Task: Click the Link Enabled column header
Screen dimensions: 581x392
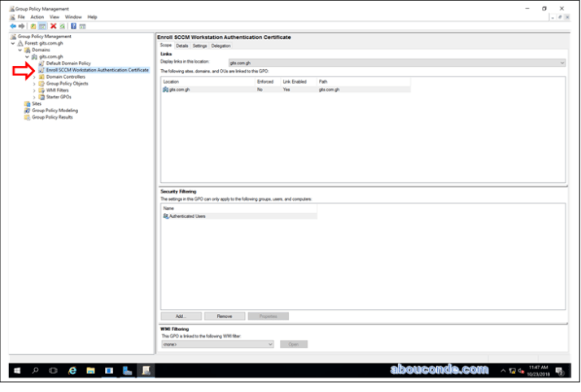Action: tap(299, 81)
